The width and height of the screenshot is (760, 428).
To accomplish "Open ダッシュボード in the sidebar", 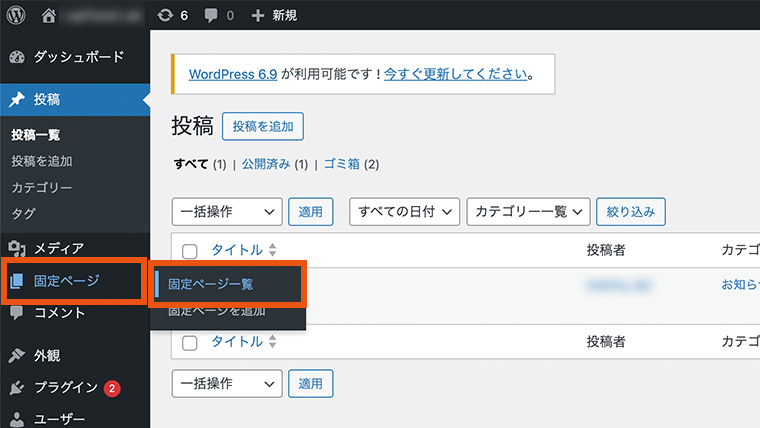I will [x=79, y=57].
